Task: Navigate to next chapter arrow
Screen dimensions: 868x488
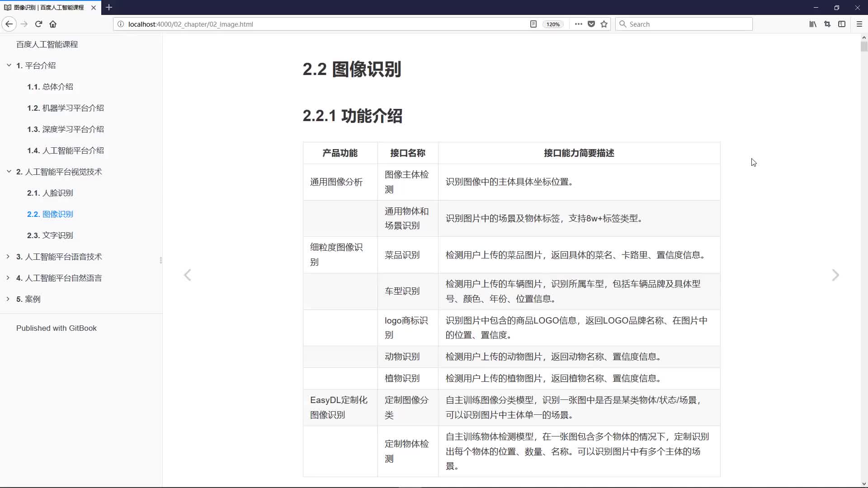Action: (835, 275)
